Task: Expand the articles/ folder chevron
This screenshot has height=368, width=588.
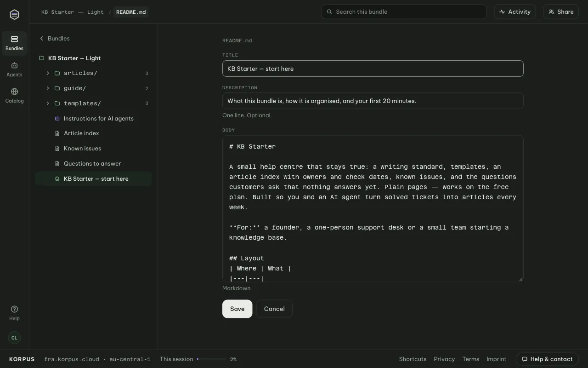Action: click(48, 73)
